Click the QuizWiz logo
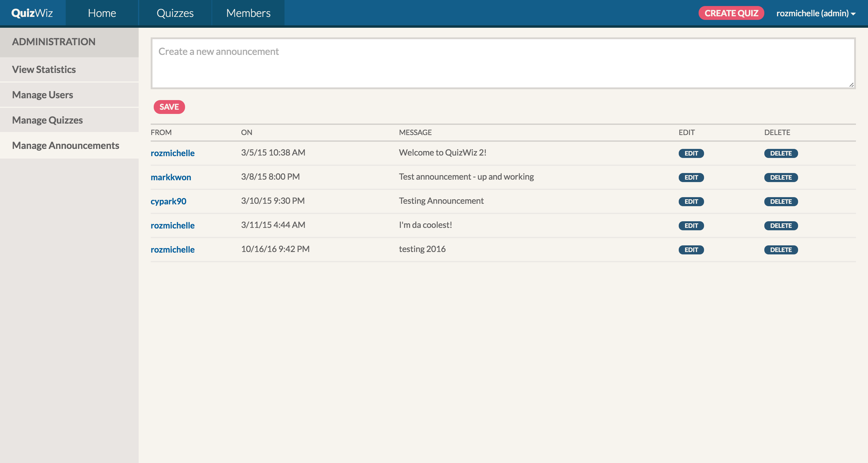 pos(32,13)
